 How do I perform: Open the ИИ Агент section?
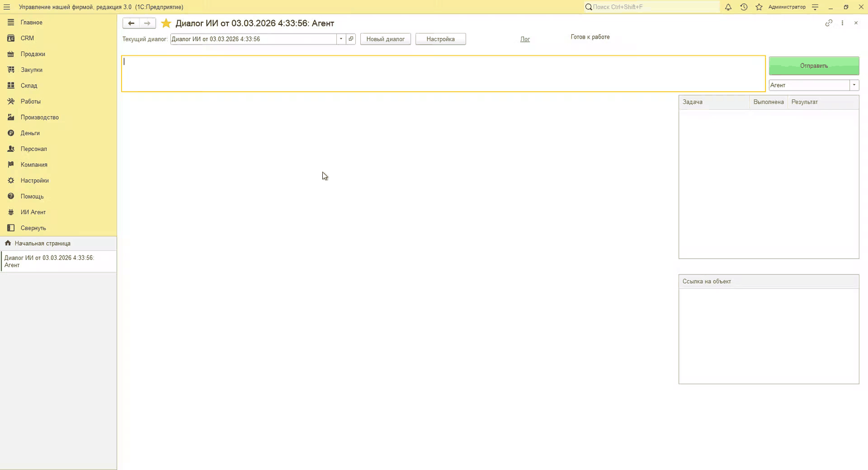[33, 212]
